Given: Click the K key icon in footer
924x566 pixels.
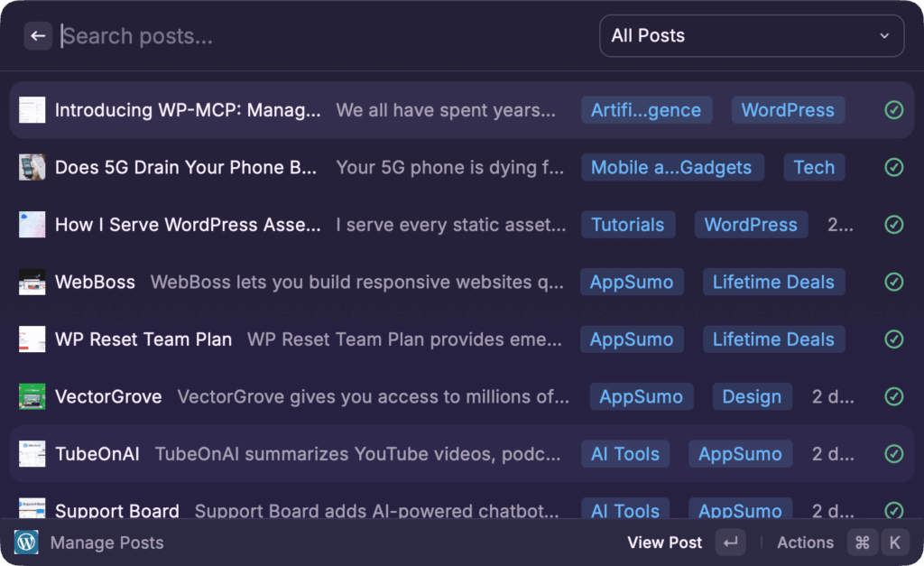Looking at the screenshot, I should (895, 542).
